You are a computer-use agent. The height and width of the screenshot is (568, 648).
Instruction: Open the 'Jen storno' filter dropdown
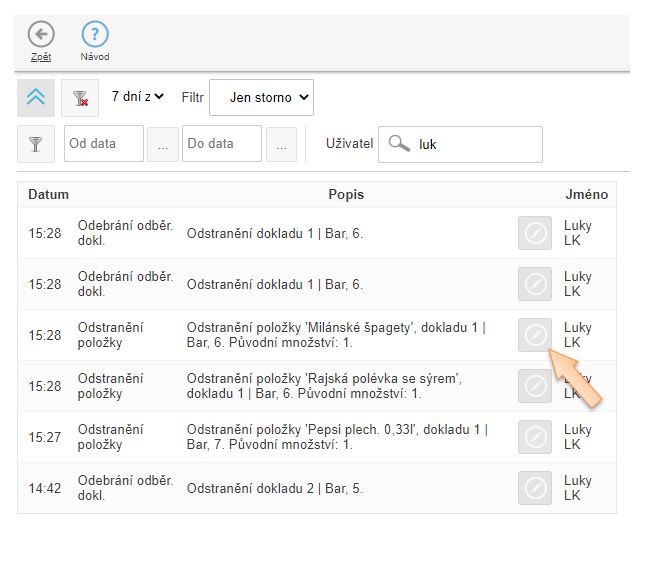[x=261, y=97]
